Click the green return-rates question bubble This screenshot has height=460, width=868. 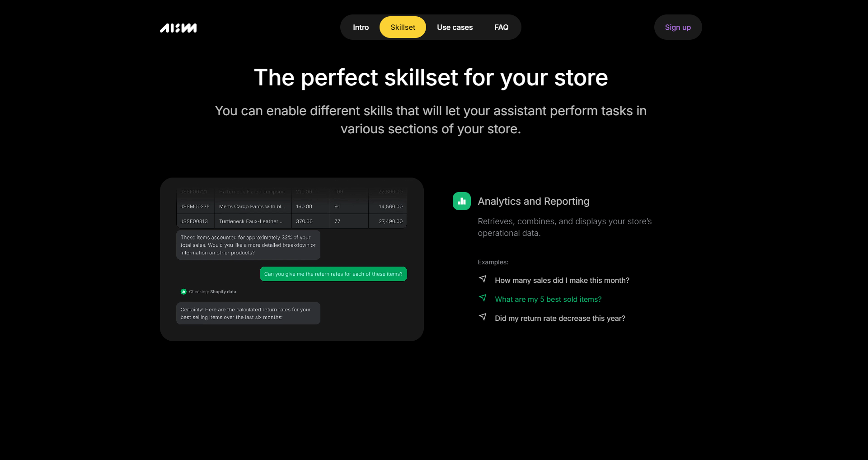[333, 273]
